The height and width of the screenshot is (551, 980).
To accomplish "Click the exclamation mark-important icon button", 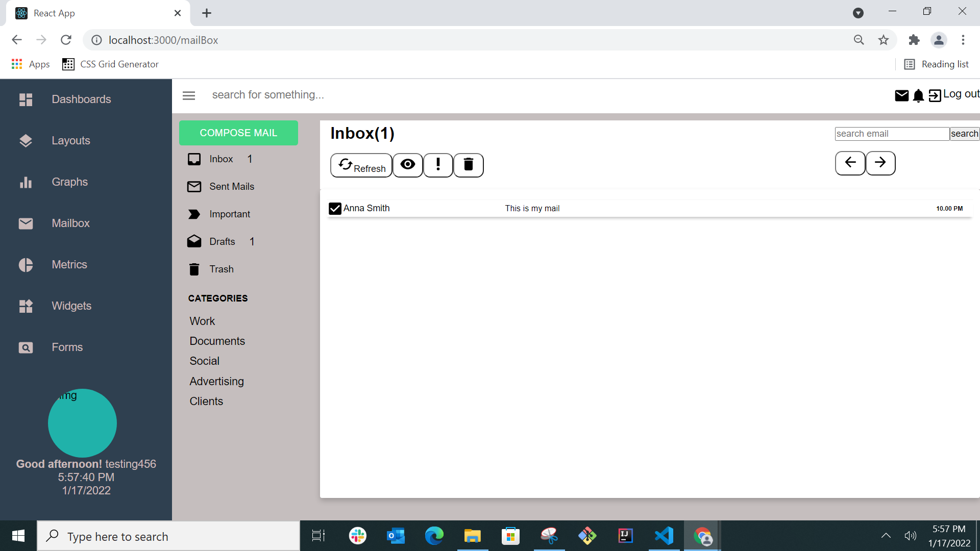I will pyautogui.click(x=438, y=165).
